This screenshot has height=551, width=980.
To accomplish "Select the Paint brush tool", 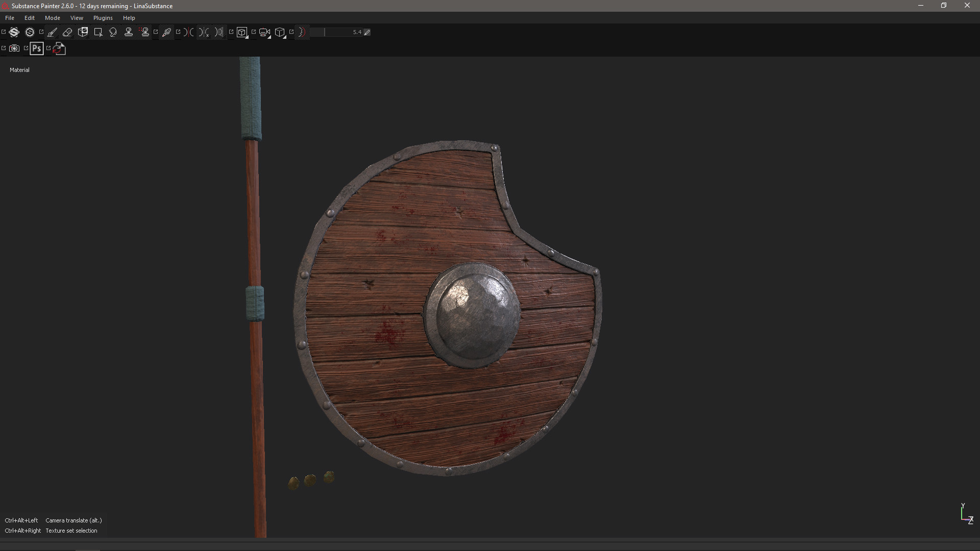I will [x=52, y=32].
